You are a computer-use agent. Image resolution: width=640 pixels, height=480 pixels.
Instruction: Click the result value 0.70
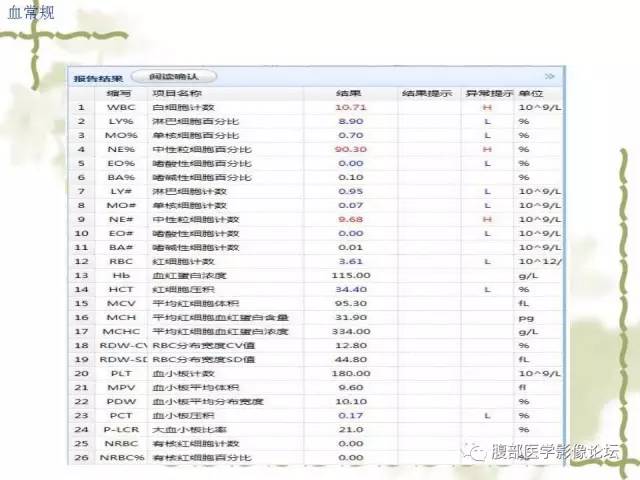pos(351,136)
